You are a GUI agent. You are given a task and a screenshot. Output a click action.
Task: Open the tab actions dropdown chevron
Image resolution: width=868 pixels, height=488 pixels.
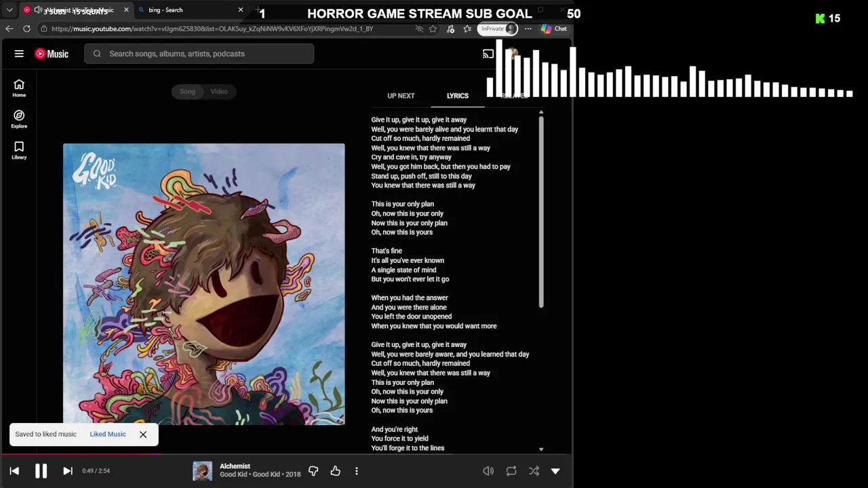pyautogui.click(x=9, y=10)
